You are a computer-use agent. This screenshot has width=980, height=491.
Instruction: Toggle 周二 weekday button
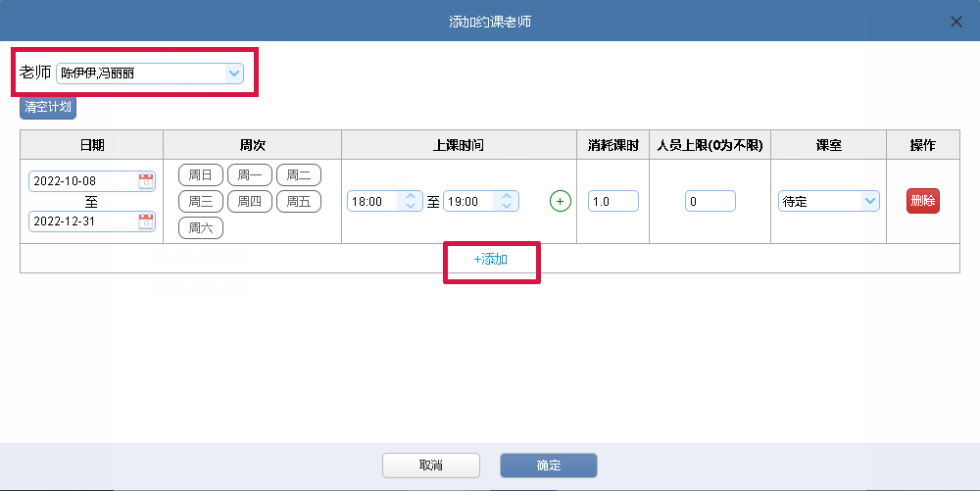(299, 174)
